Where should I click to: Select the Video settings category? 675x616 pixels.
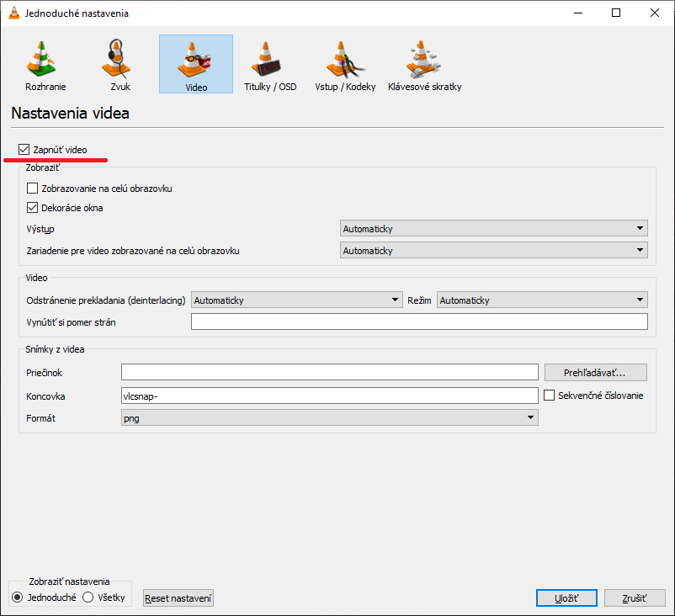tap(196, 64)
